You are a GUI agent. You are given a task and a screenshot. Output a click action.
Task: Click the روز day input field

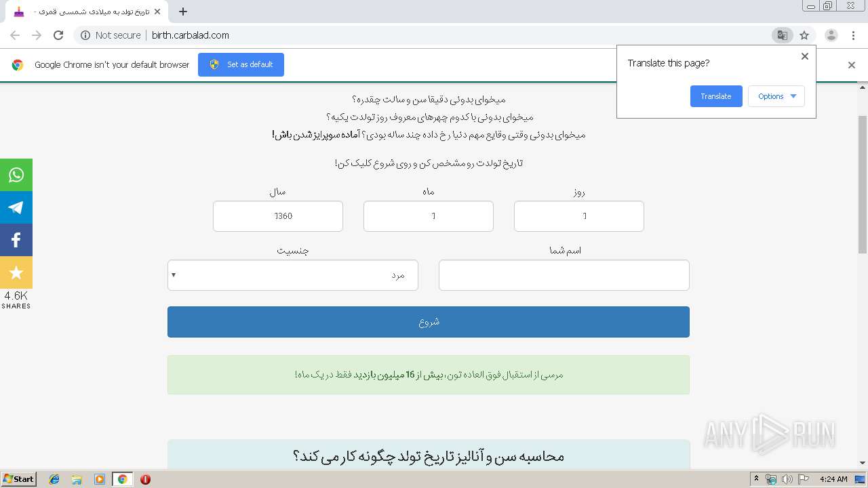pyautogui.click(x=579, y=216)
